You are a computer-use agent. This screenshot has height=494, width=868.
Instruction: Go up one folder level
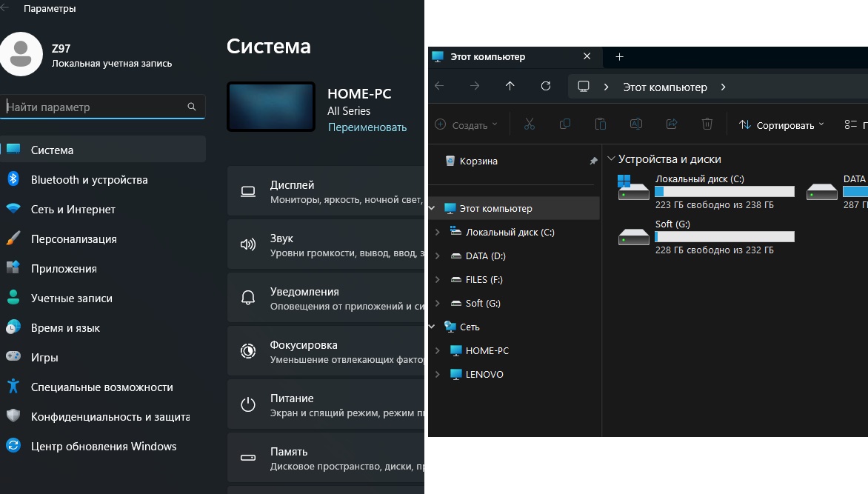[x=510, y=86]
